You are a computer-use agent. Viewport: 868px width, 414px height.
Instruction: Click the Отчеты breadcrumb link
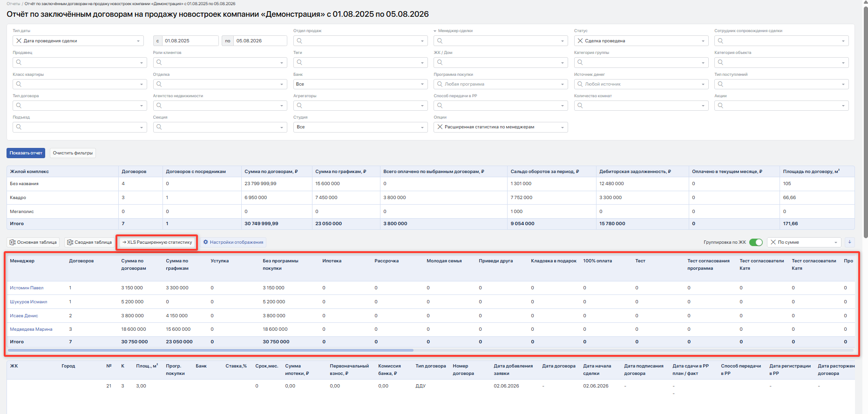click(x=13, y=4)
